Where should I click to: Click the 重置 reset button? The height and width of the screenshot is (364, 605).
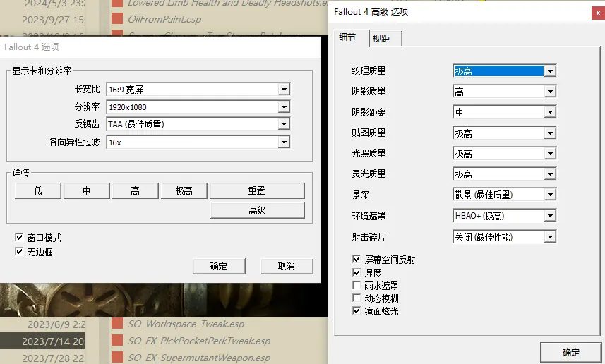[257, 190]
